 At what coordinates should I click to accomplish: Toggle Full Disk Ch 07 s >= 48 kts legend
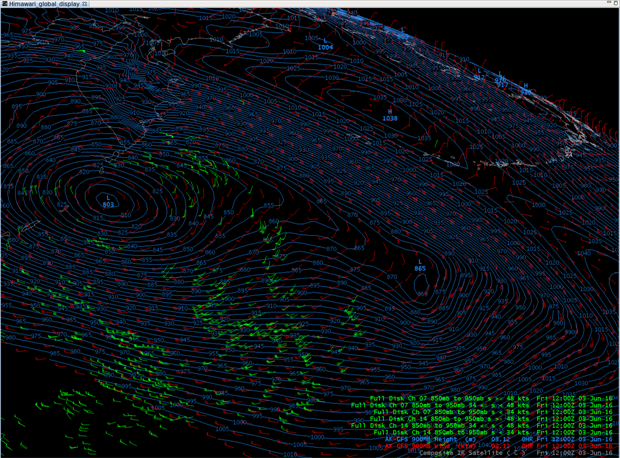tap(491, 398)
